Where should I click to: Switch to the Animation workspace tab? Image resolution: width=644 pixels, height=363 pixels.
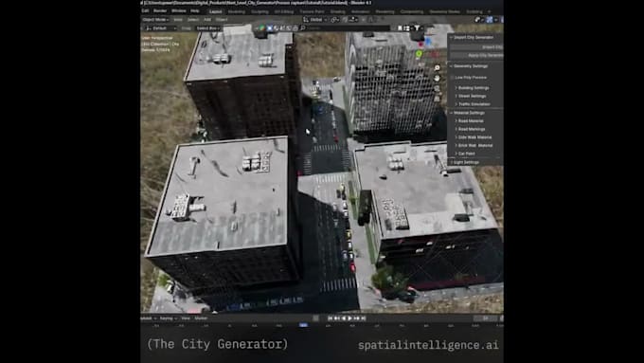click(x=360, y=11)
